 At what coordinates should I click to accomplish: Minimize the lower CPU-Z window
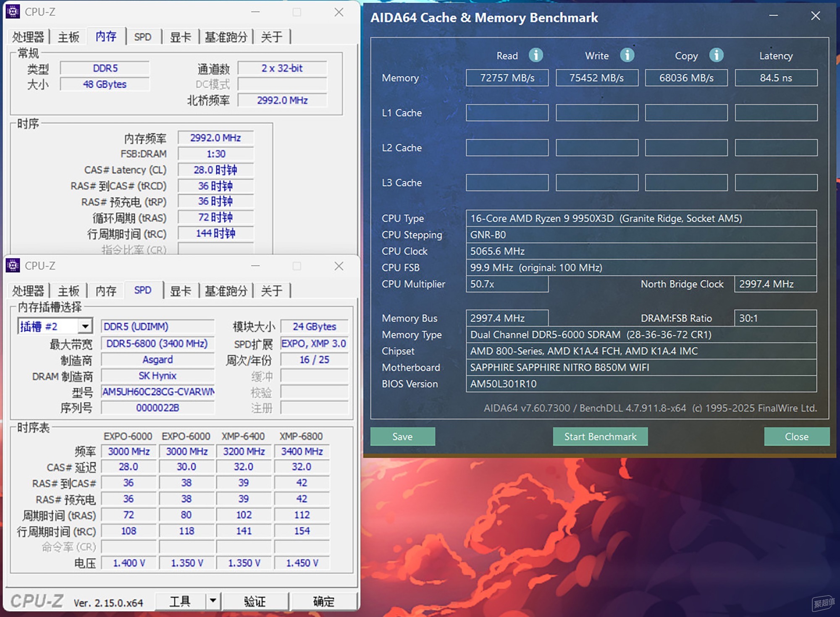click(x=255, y=266)
